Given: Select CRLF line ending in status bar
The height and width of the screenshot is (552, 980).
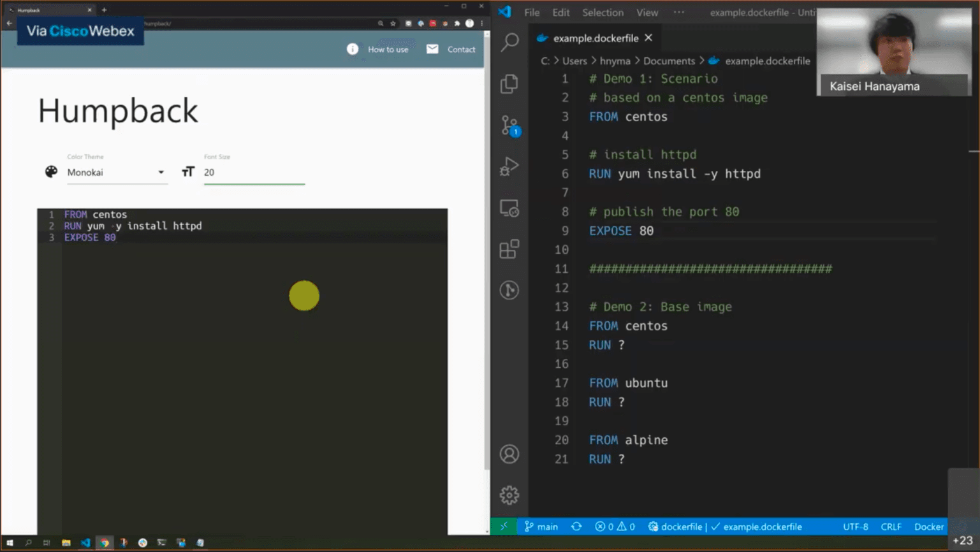Looking at the screenshot, I should pos(891,527).
